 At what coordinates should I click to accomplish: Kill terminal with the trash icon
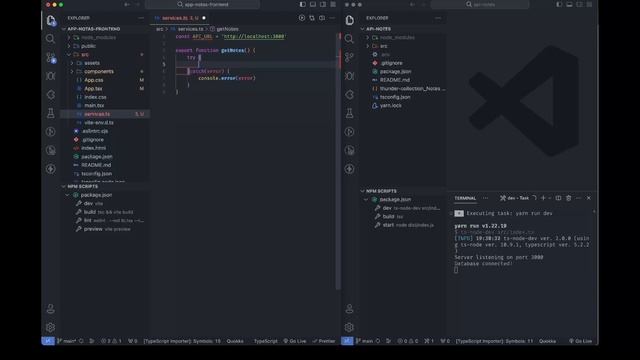569,198
